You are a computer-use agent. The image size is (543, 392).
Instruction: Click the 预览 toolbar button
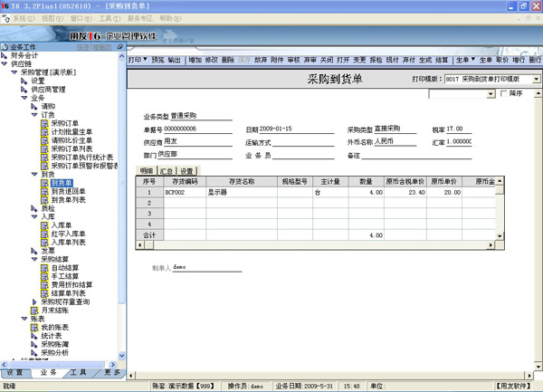pos(157,60)
